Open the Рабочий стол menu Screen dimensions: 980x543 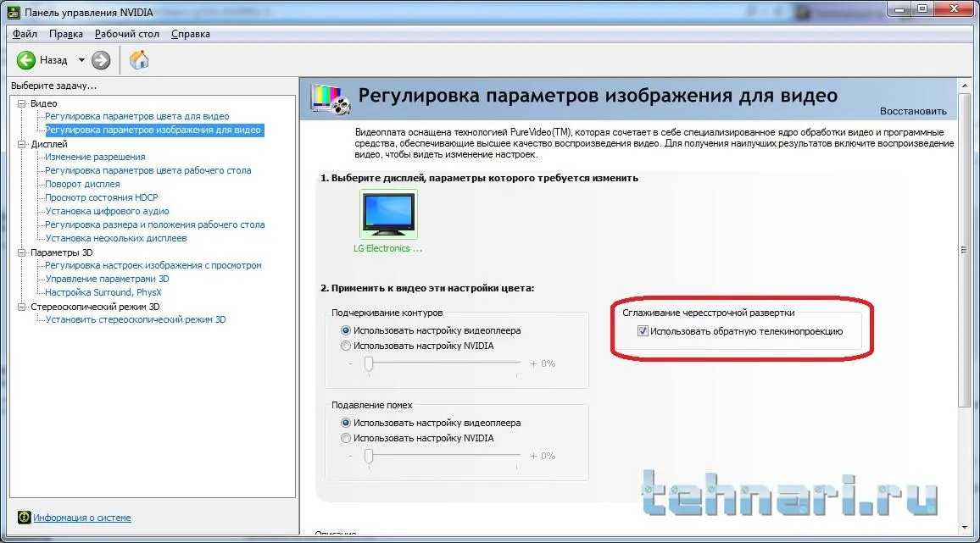coord(127,34)
